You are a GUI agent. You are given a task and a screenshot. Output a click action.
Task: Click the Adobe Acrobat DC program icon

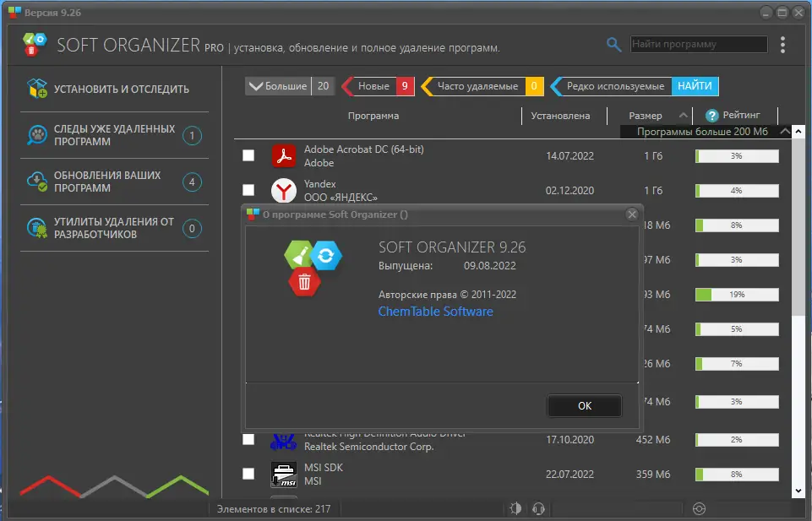click(x=284, y=155)
